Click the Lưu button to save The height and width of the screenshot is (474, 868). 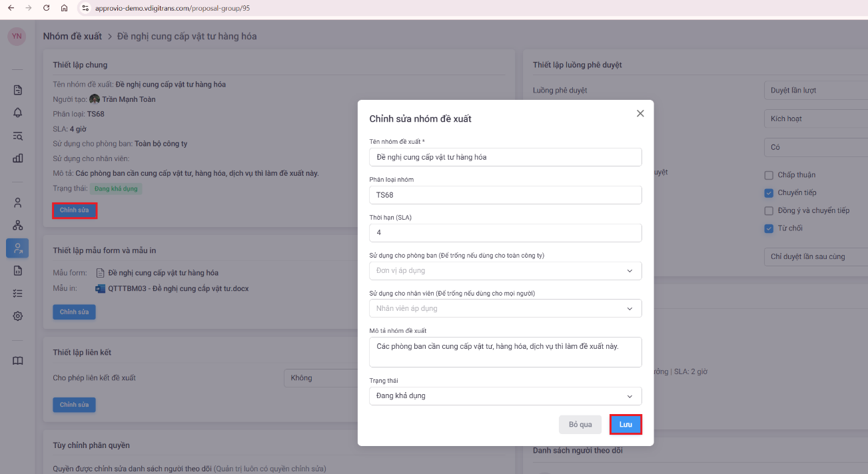[626, 425]
